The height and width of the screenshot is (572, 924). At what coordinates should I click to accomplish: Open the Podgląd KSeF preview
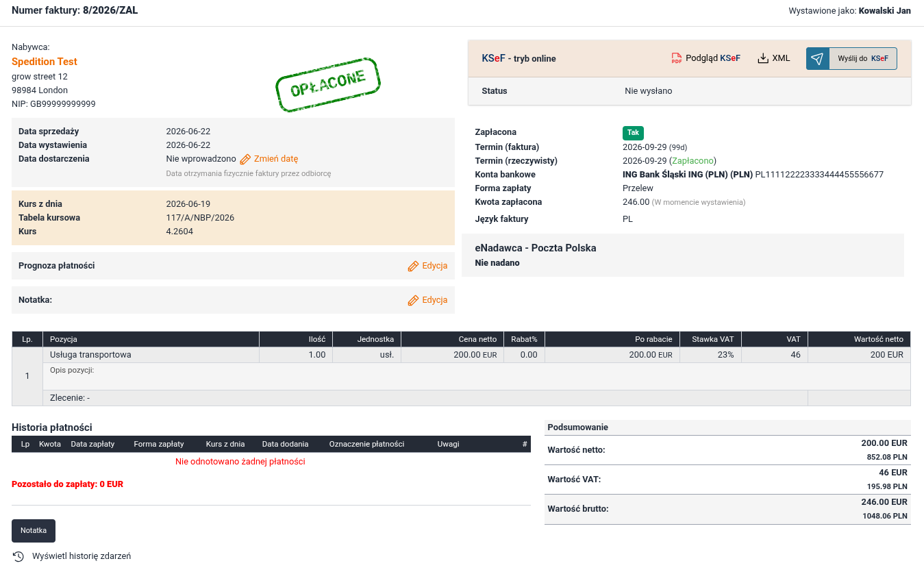point(706,58)
